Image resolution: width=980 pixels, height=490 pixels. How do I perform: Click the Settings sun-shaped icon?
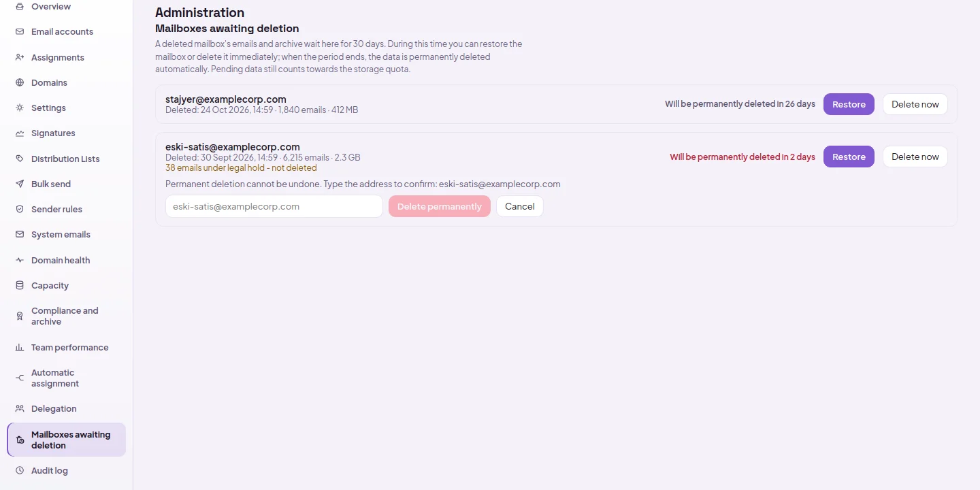coord(20,108)
